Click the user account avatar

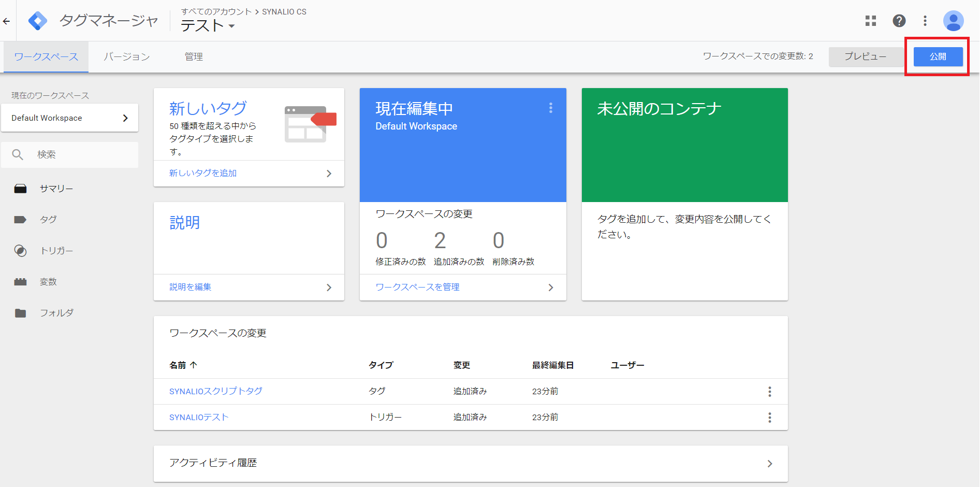953,21
